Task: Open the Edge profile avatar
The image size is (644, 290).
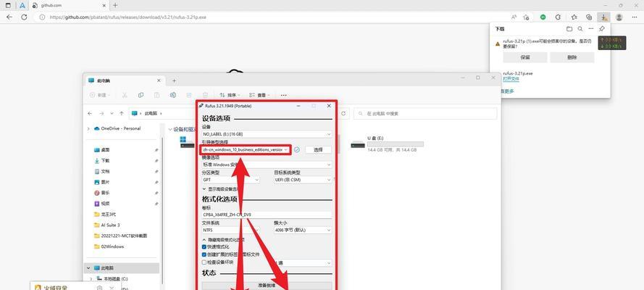Action: (619, 17)
